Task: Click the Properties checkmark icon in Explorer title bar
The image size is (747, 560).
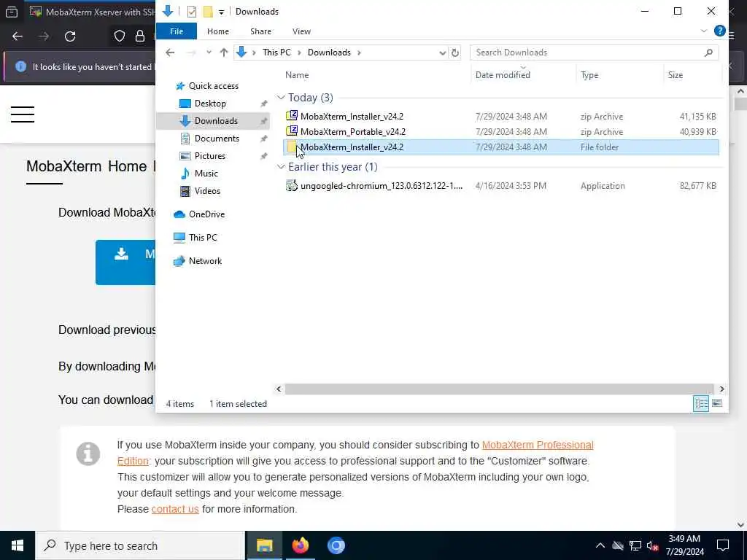Action: click(x=192, y=12)
